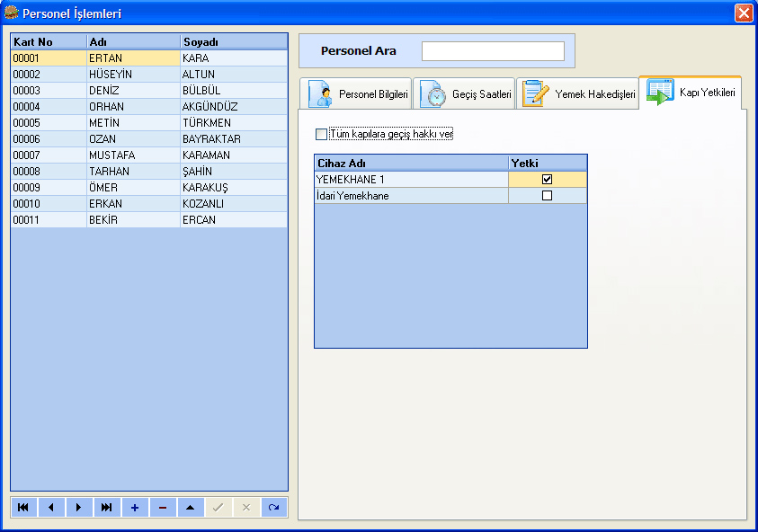Go to the next personnel record

point(79,508)
